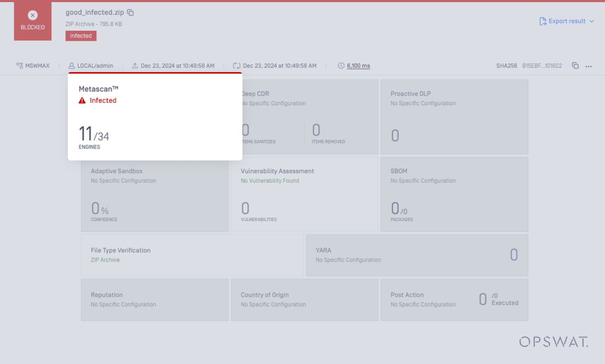This screenshot has width=605, height=364.
Task: Click the re-scan icon beside the second timestamp
Action: click(237, 65)
